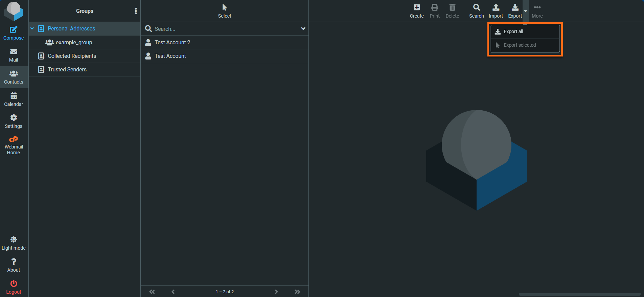This screenshot has height=297, width=644.
Task: Import contacts from file
Action: coord(496,11)
